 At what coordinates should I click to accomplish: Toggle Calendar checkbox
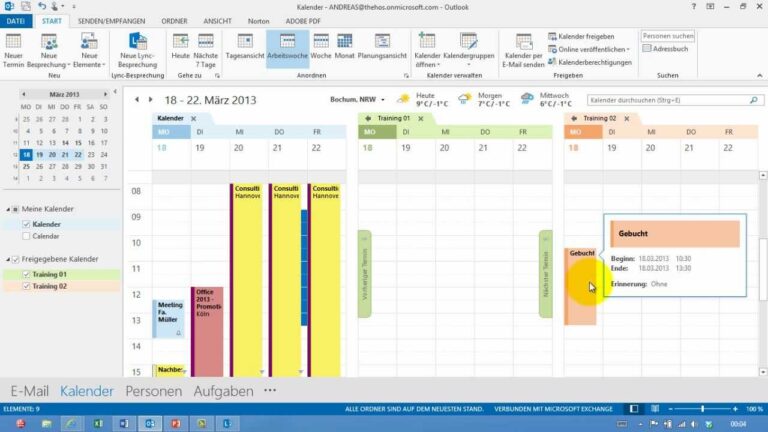pyautogui.click(x=26, y=236)
